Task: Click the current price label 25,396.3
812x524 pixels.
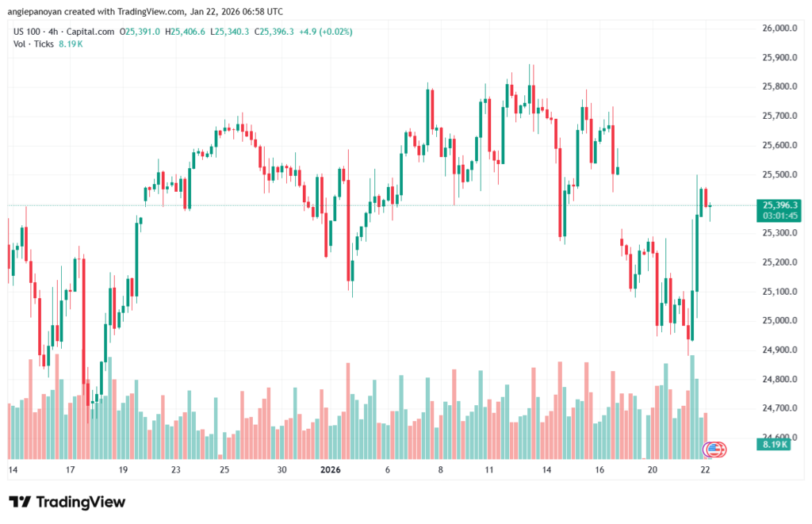Action: [x=778, y=204]
